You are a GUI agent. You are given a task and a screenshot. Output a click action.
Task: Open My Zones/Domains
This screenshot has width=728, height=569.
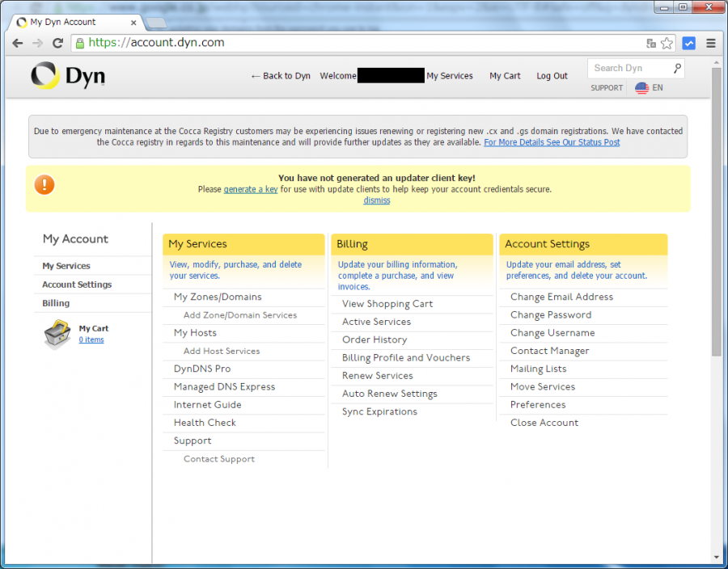pos(218,297)
